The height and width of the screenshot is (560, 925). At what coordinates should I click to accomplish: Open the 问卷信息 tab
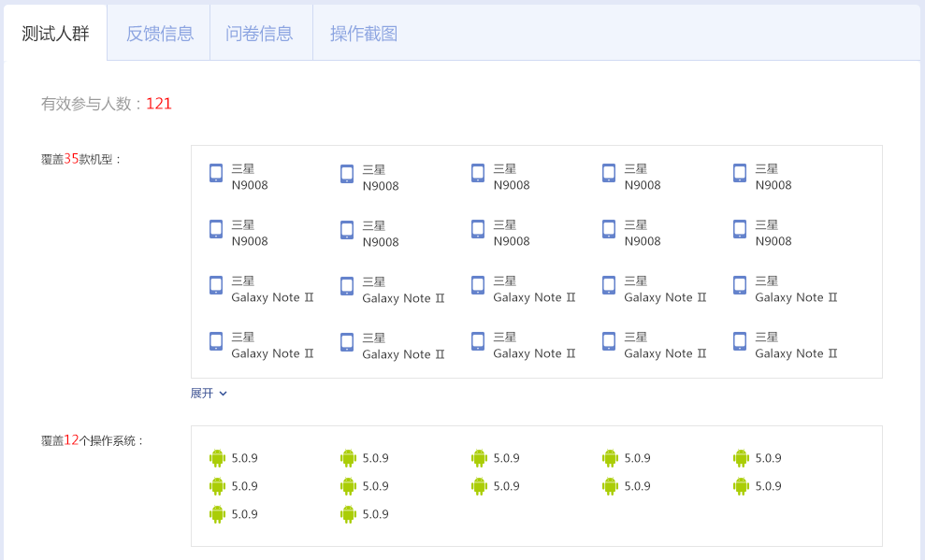tap(259, 34)
